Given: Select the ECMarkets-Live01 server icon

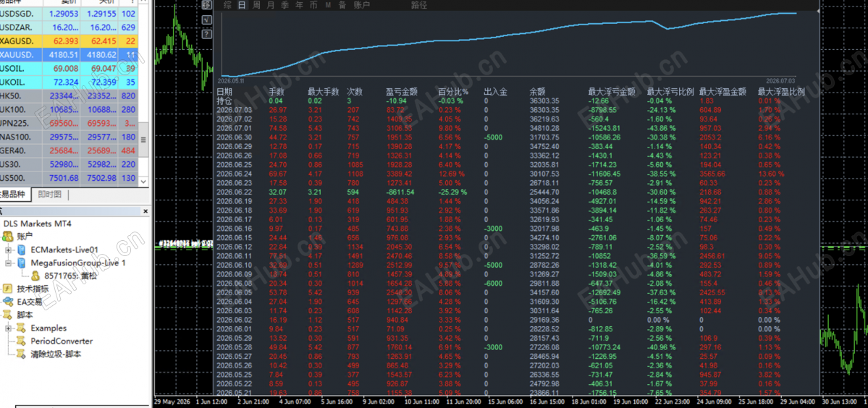Looking at the screenshot, I should [x=22, y=250].
